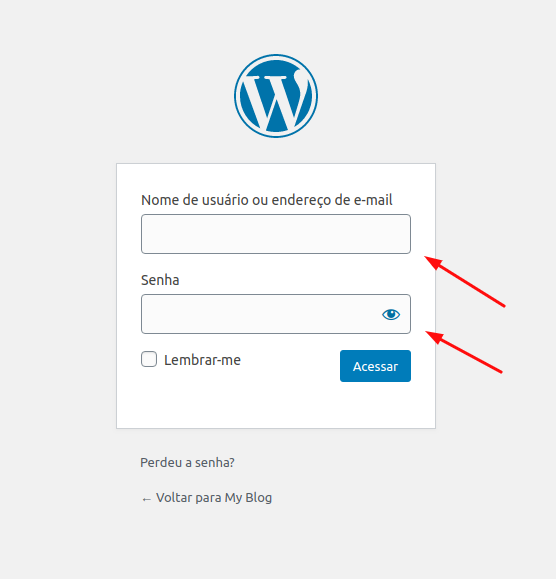The width and height of the screenshot is (556, 579).
Task: Focus the username or e-mail input field
Action: pos(276,234)
